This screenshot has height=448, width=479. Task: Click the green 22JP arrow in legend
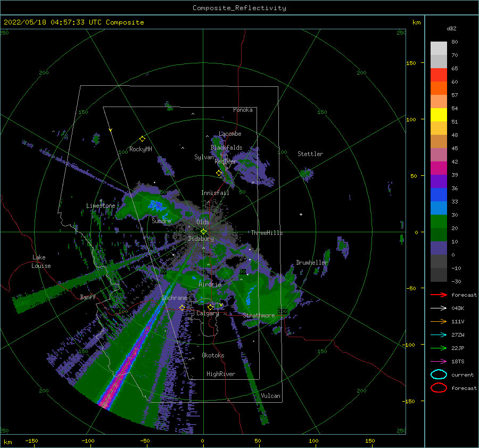pos(439,348)
